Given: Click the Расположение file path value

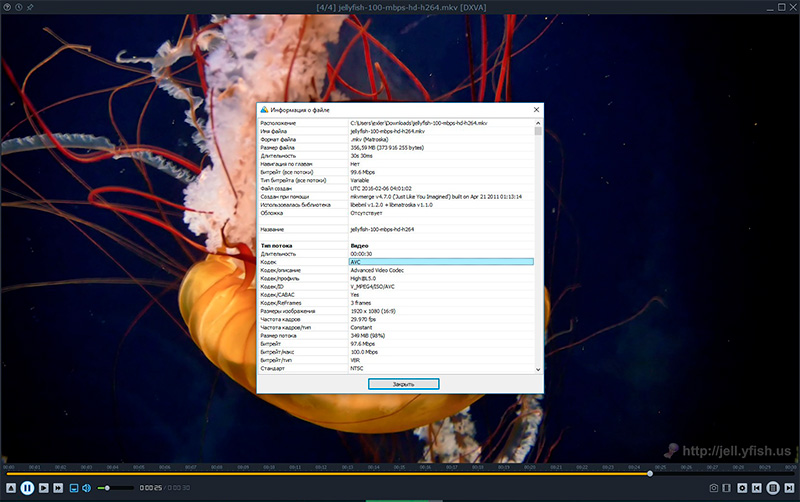Looking at the screenshot, I should pyautogui.click(x=418, y=122).
